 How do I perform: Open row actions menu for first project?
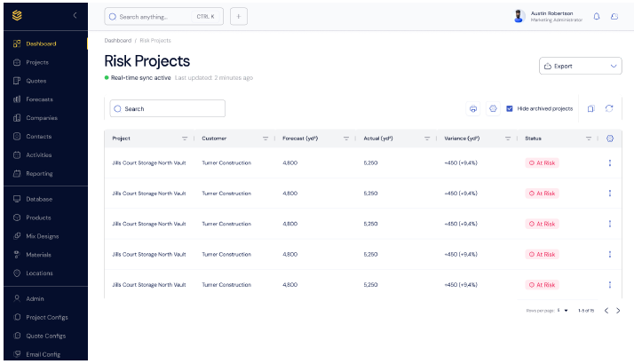(x=609, y=162)
